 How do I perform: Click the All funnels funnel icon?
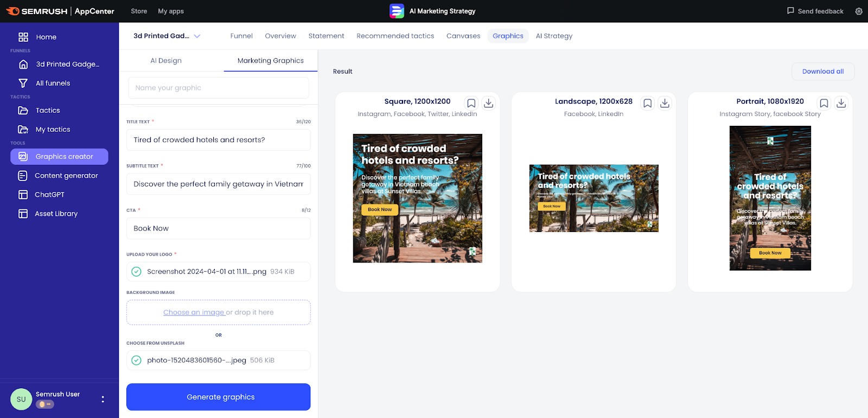tap(23, 83)
